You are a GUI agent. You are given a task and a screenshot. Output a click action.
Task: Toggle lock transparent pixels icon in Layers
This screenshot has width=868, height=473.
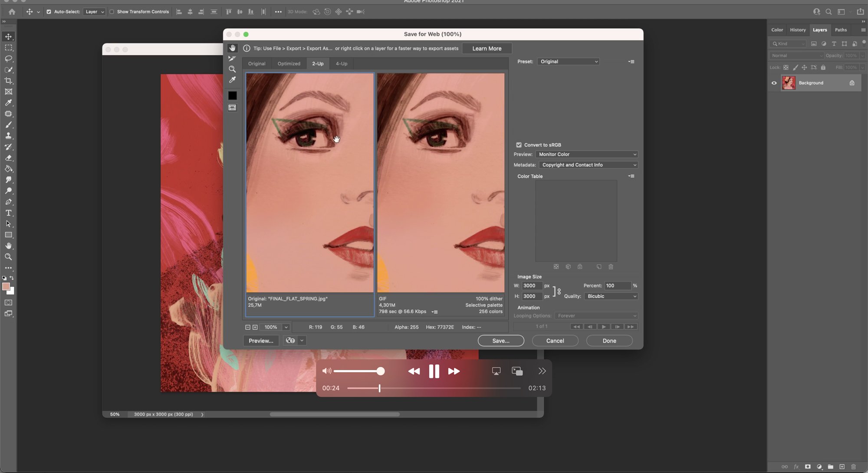(x=786, y=67)
